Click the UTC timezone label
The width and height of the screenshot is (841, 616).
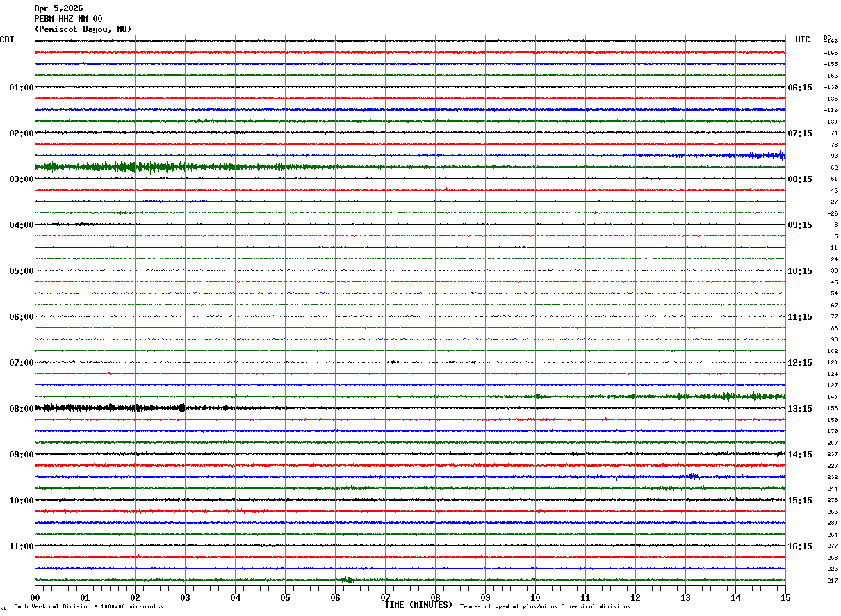[803, 40]
